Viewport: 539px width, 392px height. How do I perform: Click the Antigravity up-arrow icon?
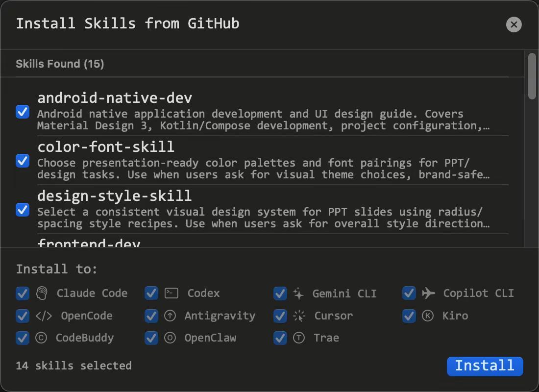pos(170,316)
